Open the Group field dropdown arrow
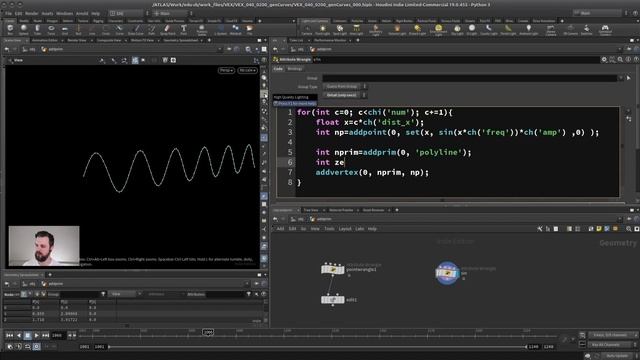The height and width of the screenshot is (360, 640). point(621,78)
